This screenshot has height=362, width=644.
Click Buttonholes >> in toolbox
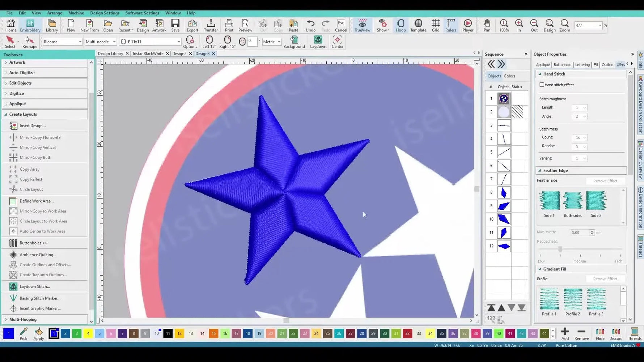click(x=33, y=243)
